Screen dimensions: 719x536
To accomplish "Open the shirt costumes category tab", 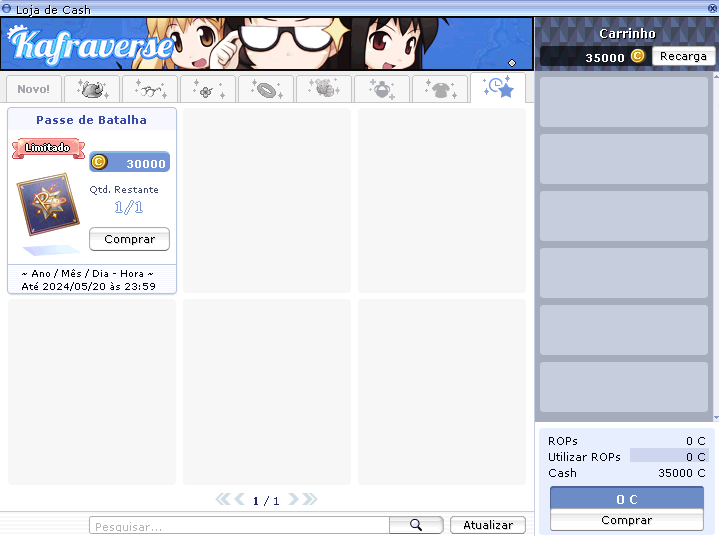I will (440, 89).
